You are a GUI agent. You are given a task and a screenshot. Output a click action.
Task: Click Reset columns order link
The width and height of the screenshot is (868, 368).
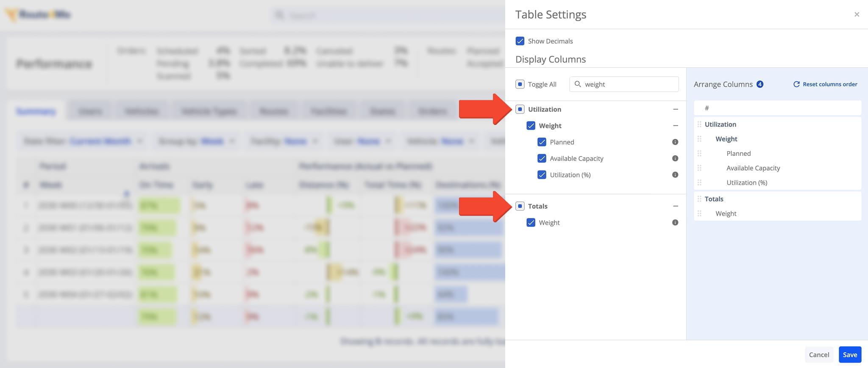pos(825,84)
